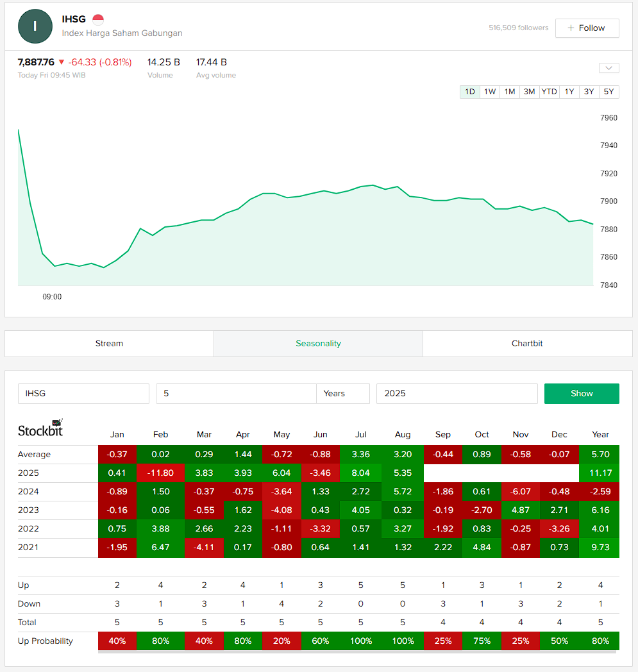Click the Indonesian flag icon beside IHSG
Viewport: 638px width, 672px height.
click(x=98, y=19)
